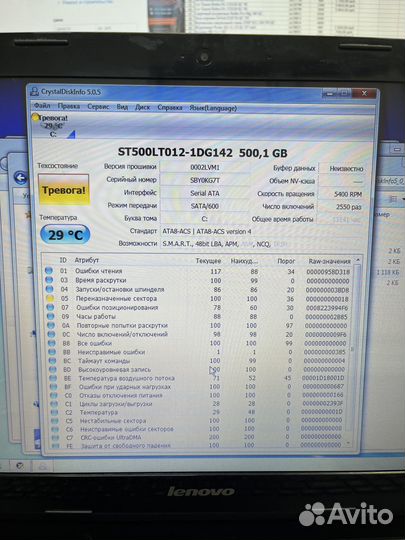The height and width of the screenshot is (540, 405).
Task: Click status circle for CRC-ошибки UltraDMA row
Action: pyautogui.click(x=56, y=437)
